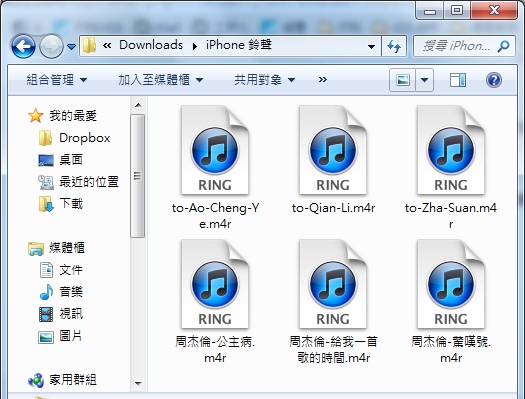Select the to-Zha-Suan.m4r ringtone icon
This screenshot has height=399, width=525.
pos(450,150)
